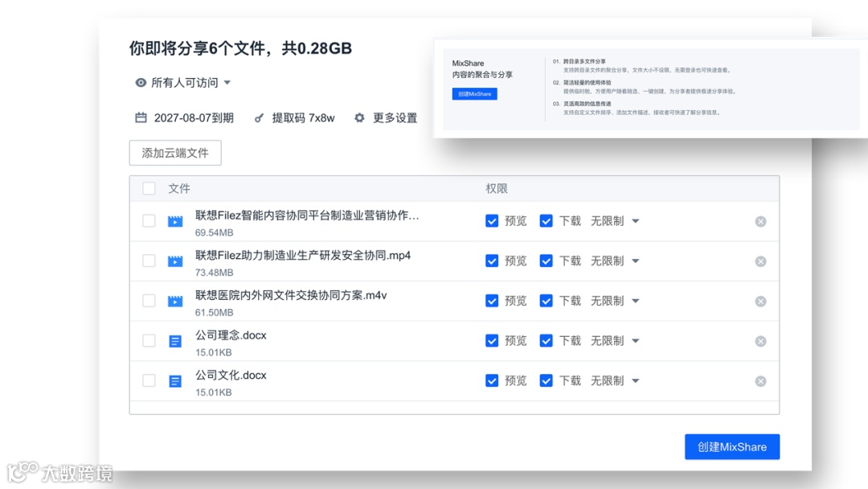Screen dimensions: 868x489
Task: Select checkbox for 公司理念.docx row
Action: tap(149, 340)
